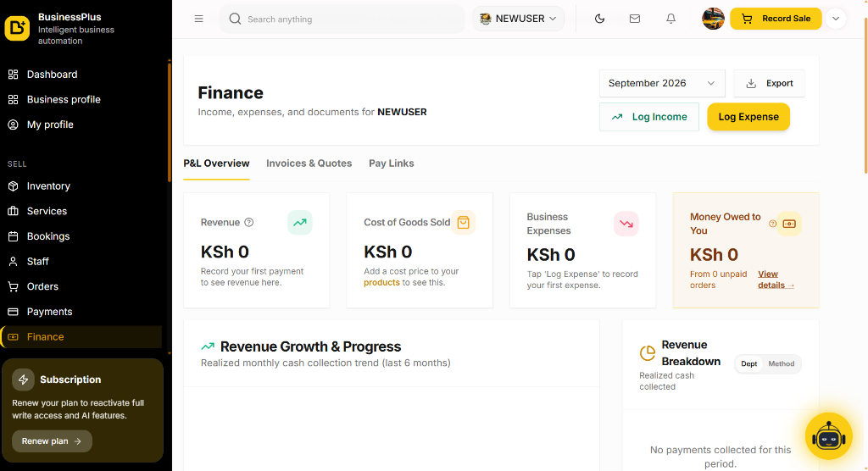Click the Revenue trend-up icon
Viewport: 868px width, 471px height.
tap(299, 223)
